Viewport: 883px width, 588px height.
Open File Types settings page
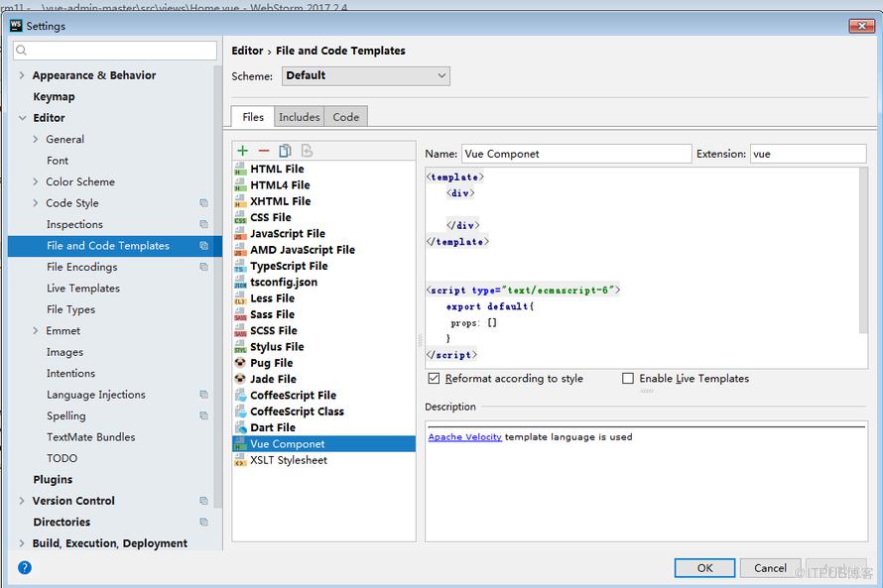pos(71,309)
